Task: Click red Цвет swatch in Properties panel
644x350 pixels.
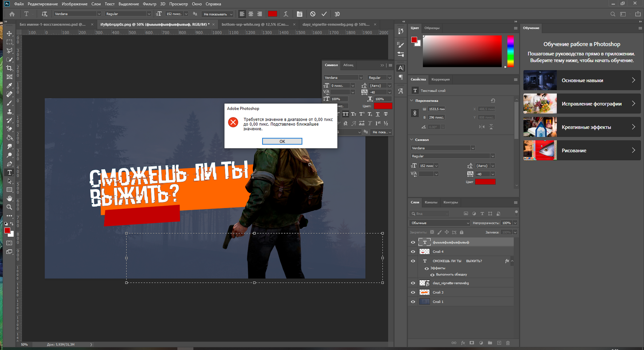Action: coord(485,182)
